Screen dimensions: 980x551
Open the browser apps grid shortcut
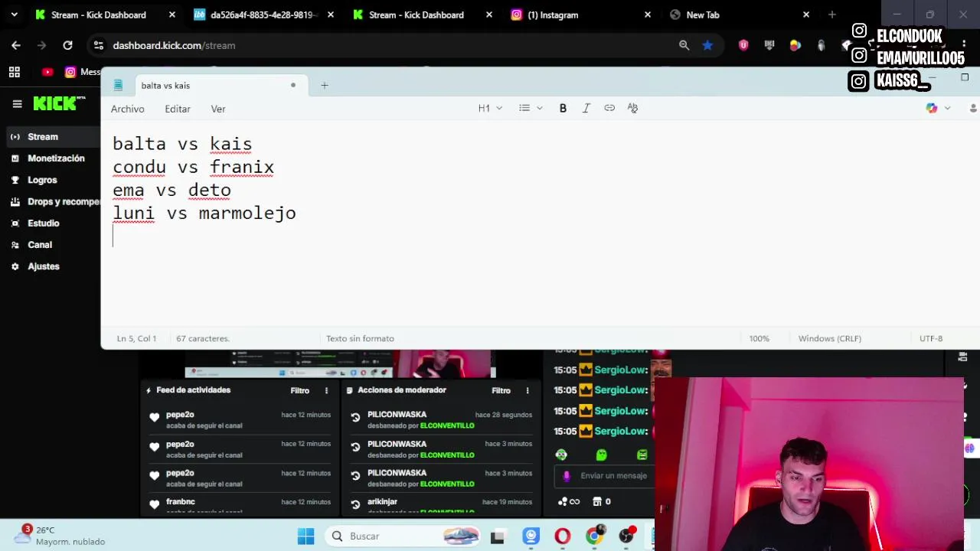point(15,72)
